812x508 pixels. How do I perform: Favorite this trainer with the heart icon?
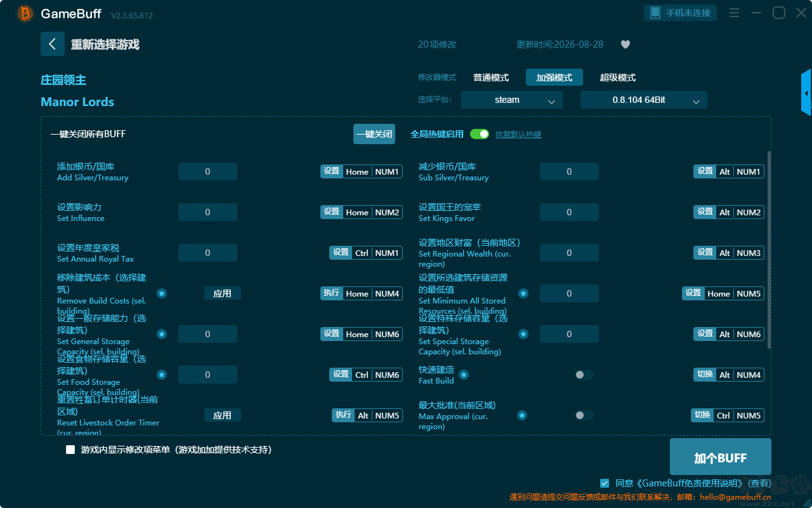pos(625,44)
